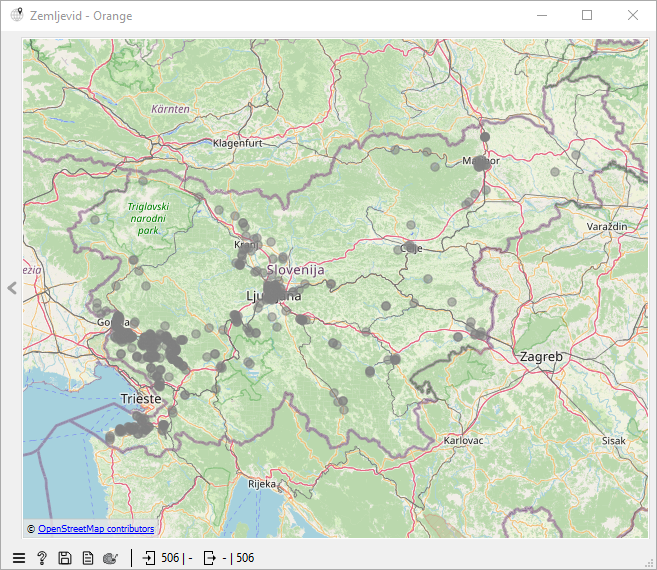Click the Orange app icon in title bar
This screenshot has width=657, height=570.
click(x=16, y=15)
